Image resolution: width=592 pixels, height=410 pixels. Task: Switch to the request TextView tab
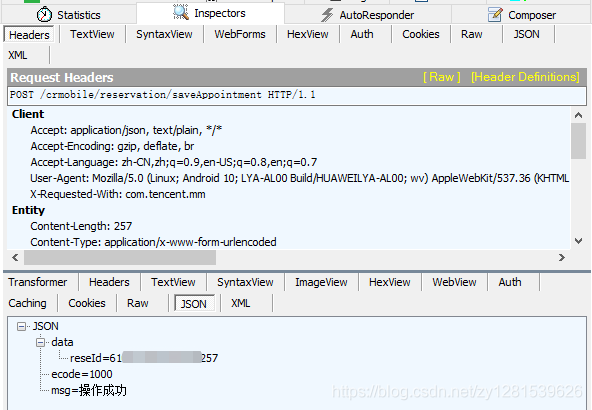coord(92,34)
